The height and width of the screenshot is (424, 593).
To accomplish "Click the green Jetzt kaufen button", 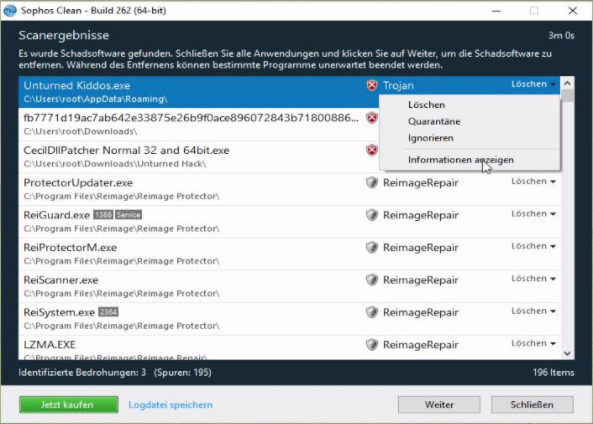I will coord(68,405).
